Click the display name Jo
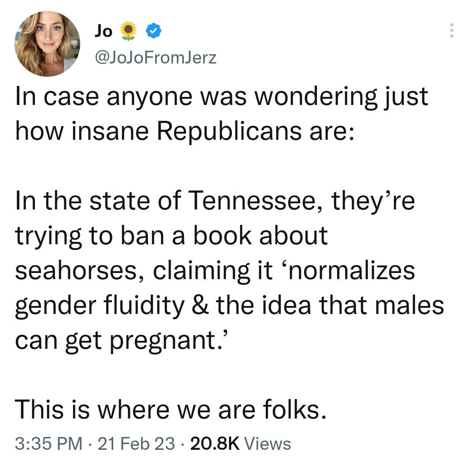Screen dimensions: 476x467 click(x=104, y=30)
